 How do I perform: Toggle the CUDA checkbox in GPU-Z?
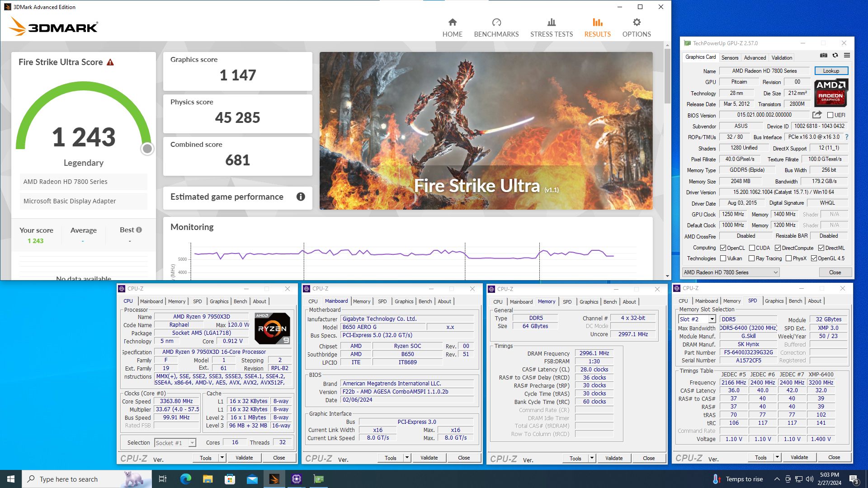(752, 248)
